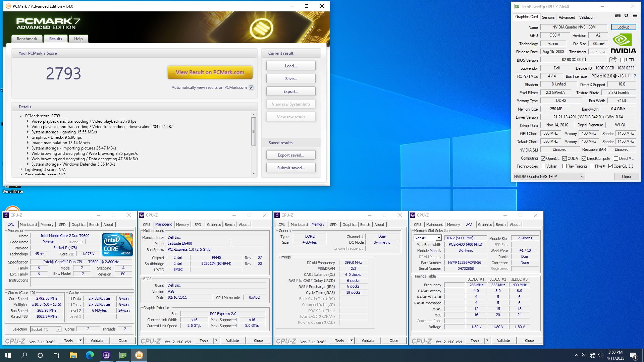Switch to the PCMark 7 Benchmark tab

(x=27, y=39)
